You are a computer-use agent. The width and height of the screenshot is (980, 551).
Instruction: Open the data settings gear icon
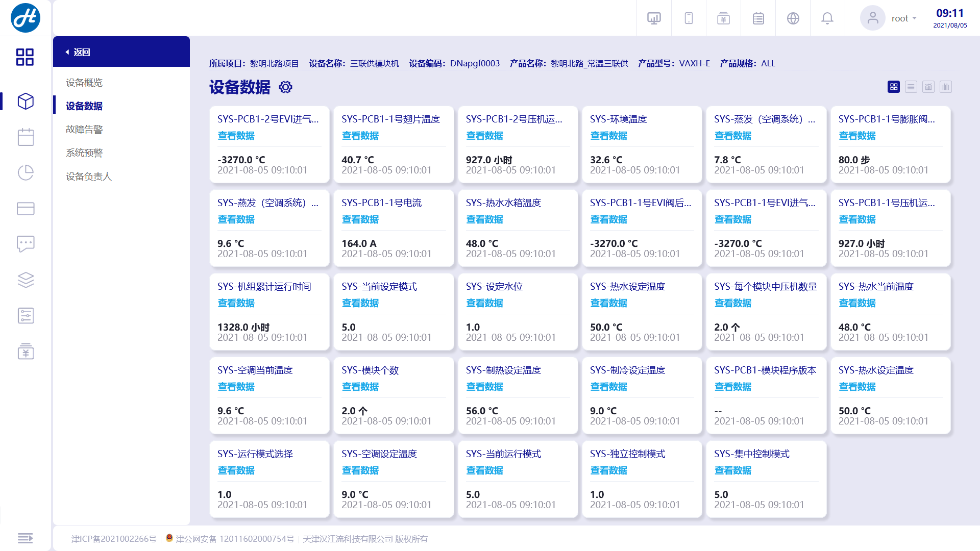pos(285,87)
